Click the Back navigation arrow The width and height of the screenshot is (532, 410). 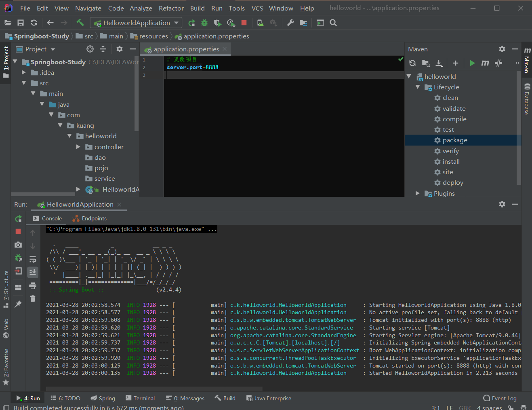pos(50,23)
